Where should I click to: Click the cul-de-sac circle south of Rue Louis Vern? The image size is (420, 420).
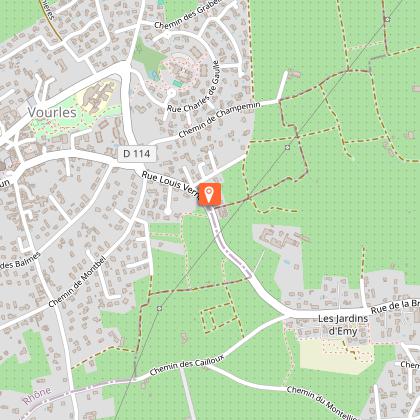(x=168, y=211)
